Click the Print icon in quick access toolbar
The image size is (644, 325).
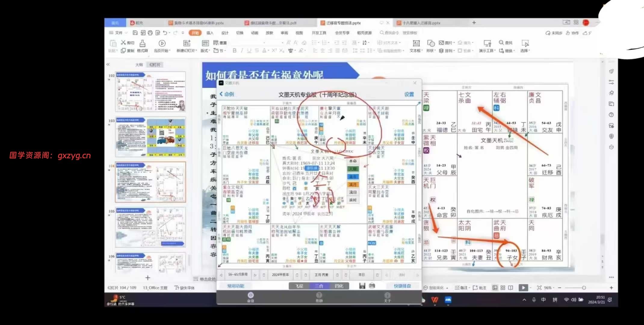coord(150,33)
